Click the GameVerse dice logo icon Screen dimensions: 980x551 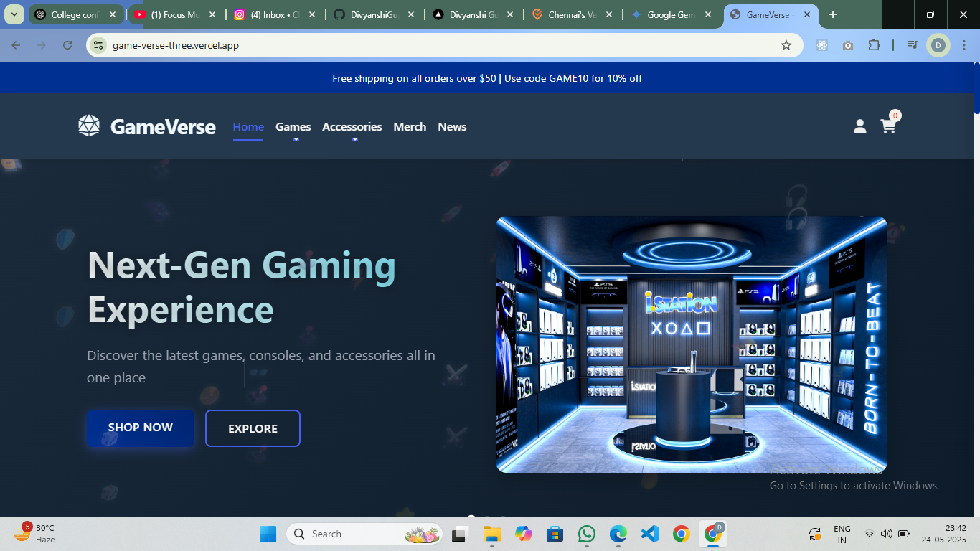point(89,126)
